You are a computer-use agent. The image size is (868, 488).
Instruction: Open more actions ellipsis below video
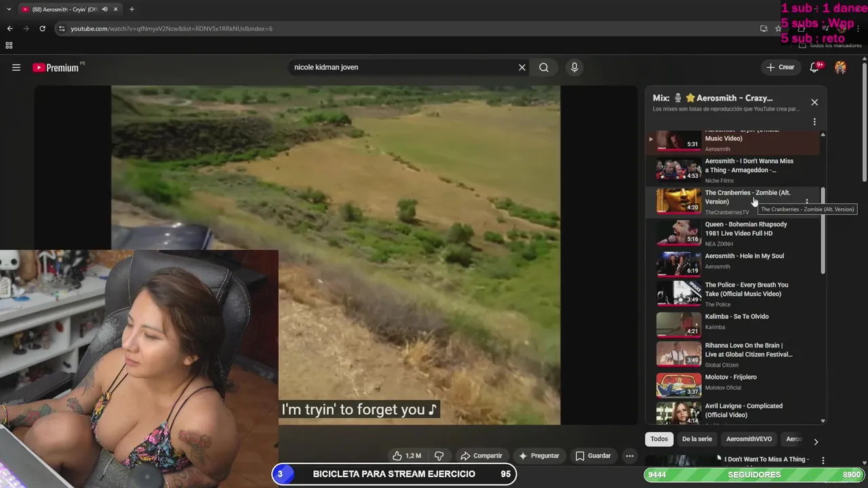pos(629,456)
